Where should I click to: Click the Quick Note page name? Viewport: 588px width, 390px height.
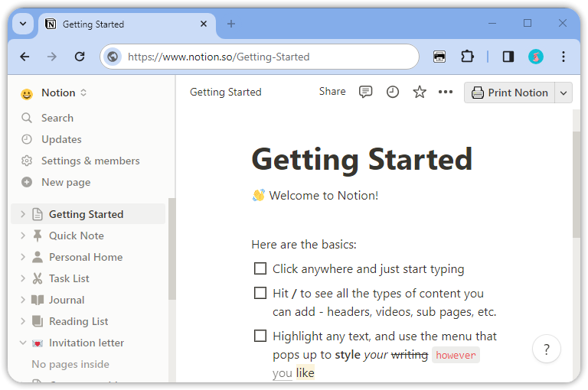tap(77, 236)
